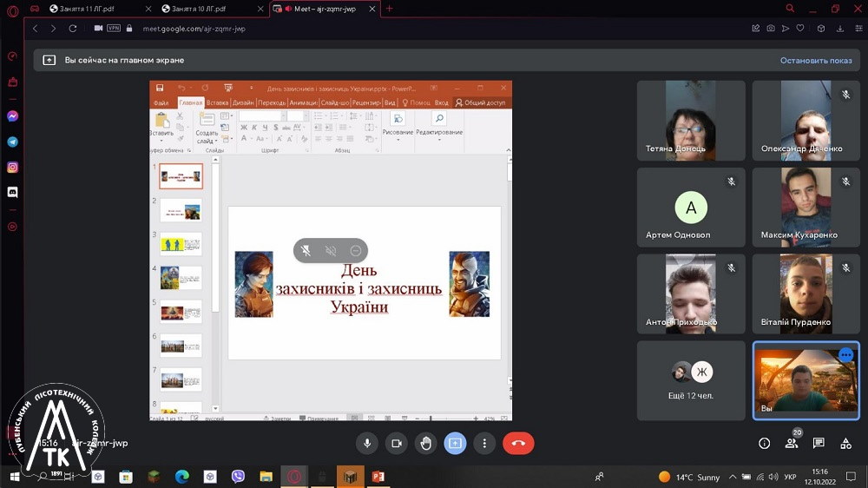Raise hand in the meeting
The image size is (868, 488).
point(425,443)
